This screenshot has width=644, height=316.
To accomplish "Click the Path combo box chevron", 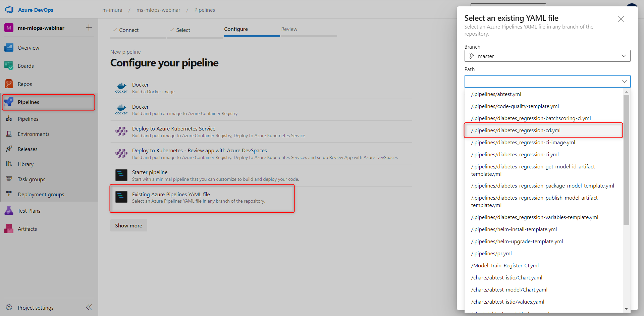I will coord(624,82).
